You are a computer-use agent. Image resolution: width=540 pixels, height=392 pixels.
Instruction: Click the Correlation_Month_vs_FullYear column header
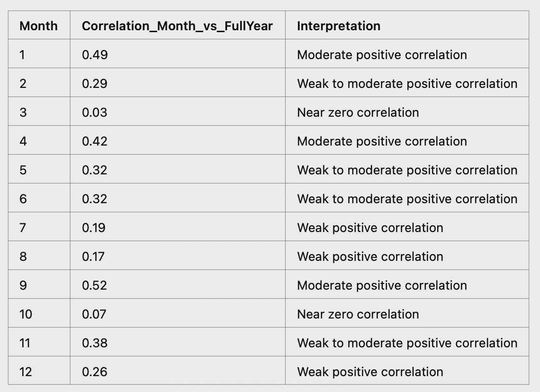(x=177, y=26)
